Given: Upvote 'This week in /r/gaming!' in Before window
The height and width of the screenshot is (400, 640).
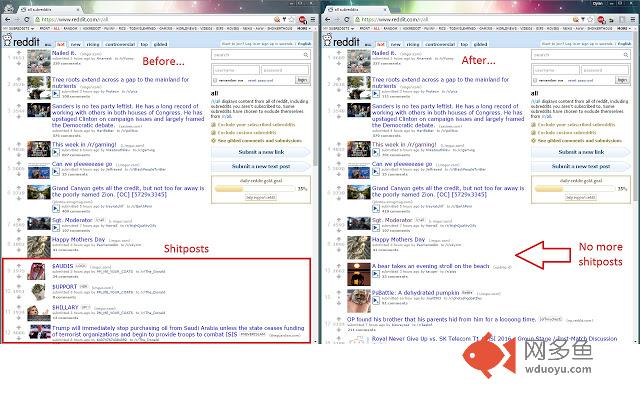Looking at the screenshot, I should [19, 144].
